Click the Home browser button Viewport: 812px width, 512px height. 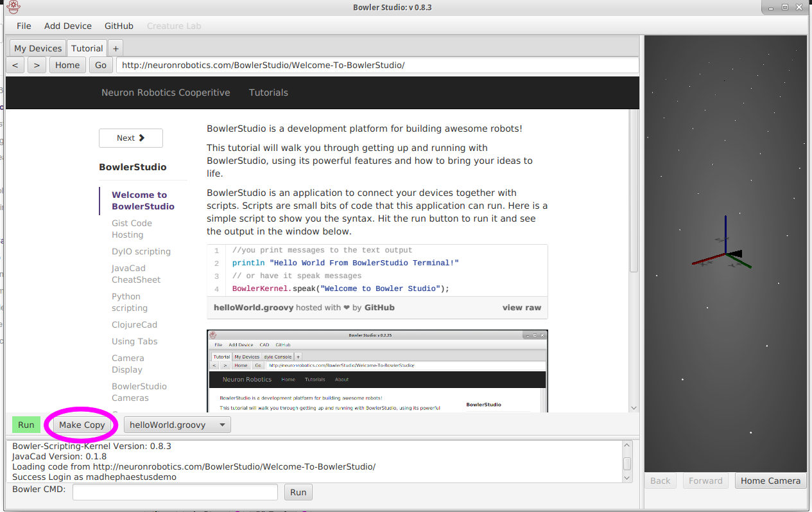67,65
